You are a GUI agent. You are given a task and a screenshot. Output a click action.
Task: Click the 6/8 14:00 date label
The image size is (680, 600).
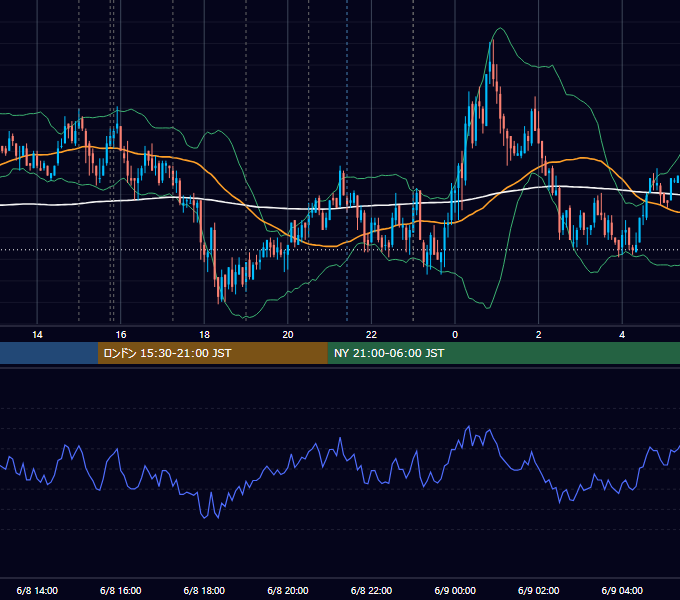[x=37, y=590]
